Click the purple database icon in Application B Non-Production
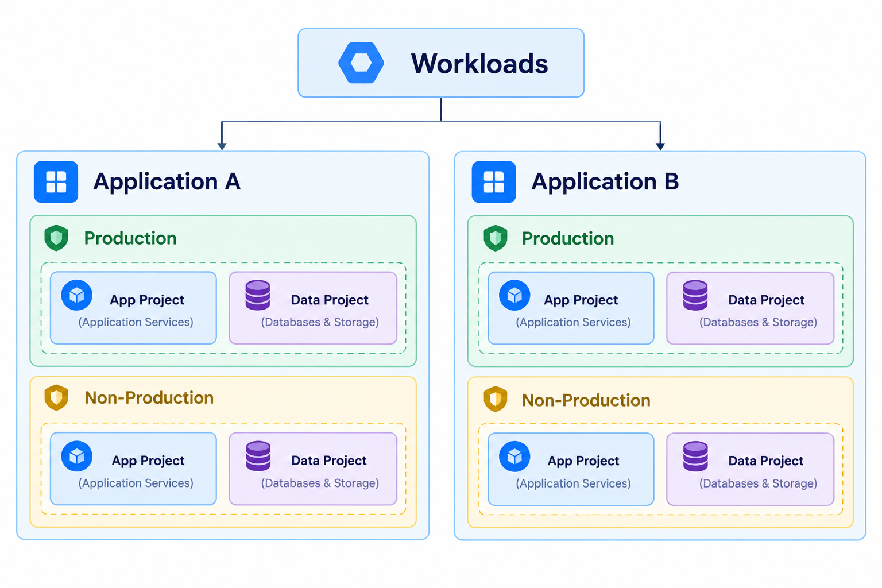The width and height of the screenshot is (882, 588). coord(695,457)
